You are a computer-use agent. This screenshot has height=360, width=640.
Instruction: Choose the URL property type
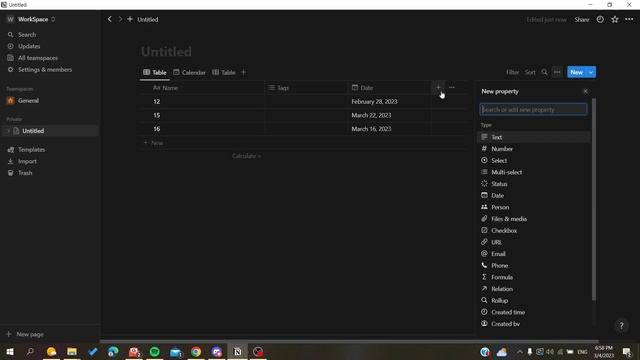(x=534, y=242)
